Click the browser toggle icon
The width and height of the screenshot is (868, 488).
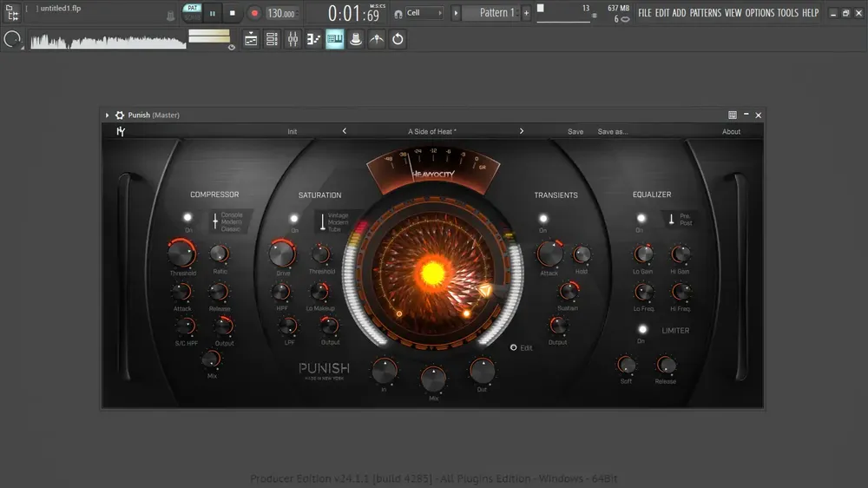pos(335,39)
